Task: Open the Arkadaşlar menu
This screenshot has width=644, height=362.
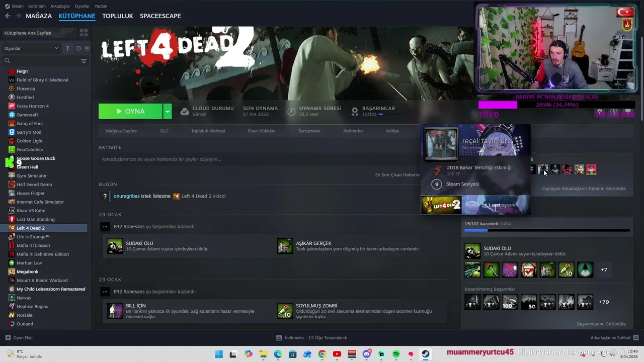Action: click(x=60, y=6)
